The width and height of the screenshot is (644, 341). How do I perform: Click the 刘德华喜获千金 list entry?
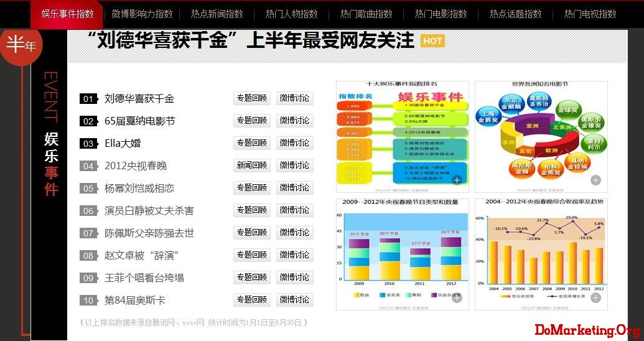pos(139,98)
